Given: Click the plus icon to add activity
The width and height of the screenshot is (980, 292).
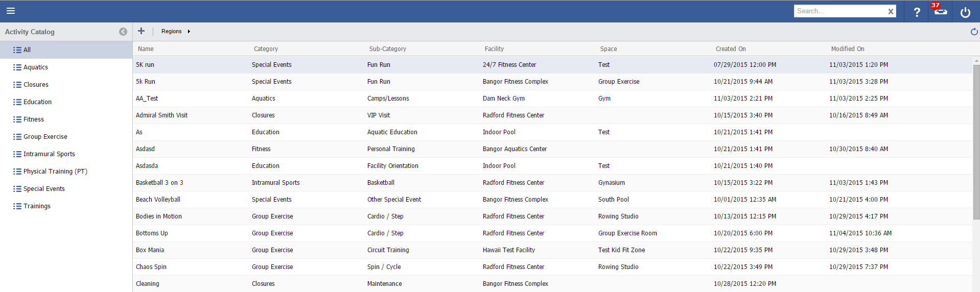Looking at the screenshot, I should click(x=142, y=31).
